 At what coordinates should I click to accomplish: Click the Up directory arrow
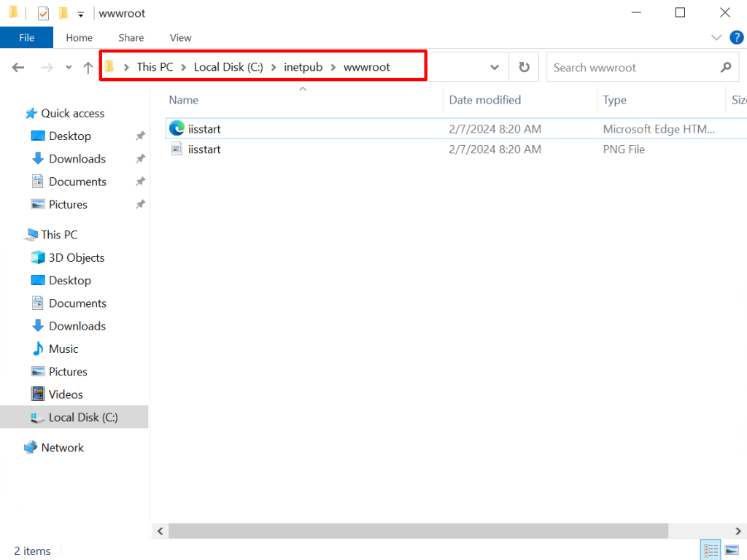(88, 67)
